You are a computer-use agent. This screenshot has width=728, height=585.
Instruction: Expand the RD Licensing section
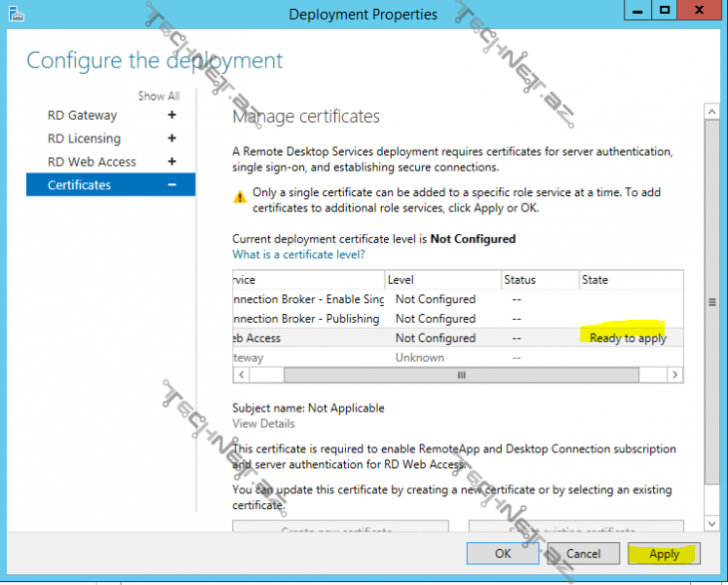[x=172, y=138]
